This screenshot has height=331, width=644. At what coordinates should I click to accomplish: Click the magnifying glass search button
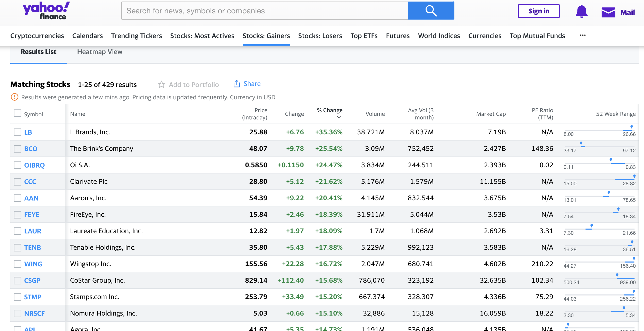(431, 11)
